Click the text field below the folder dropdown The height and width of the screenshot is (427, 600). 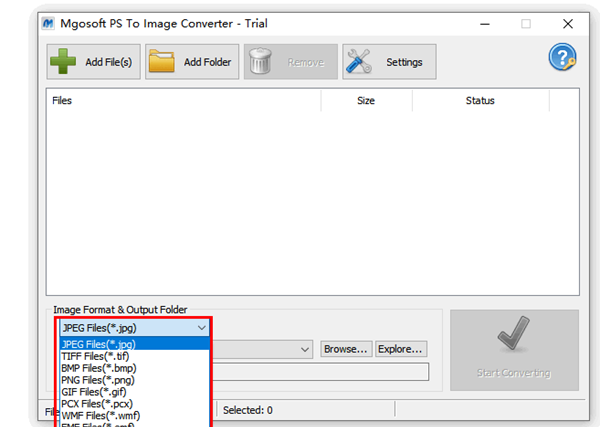tap(321, 372)
